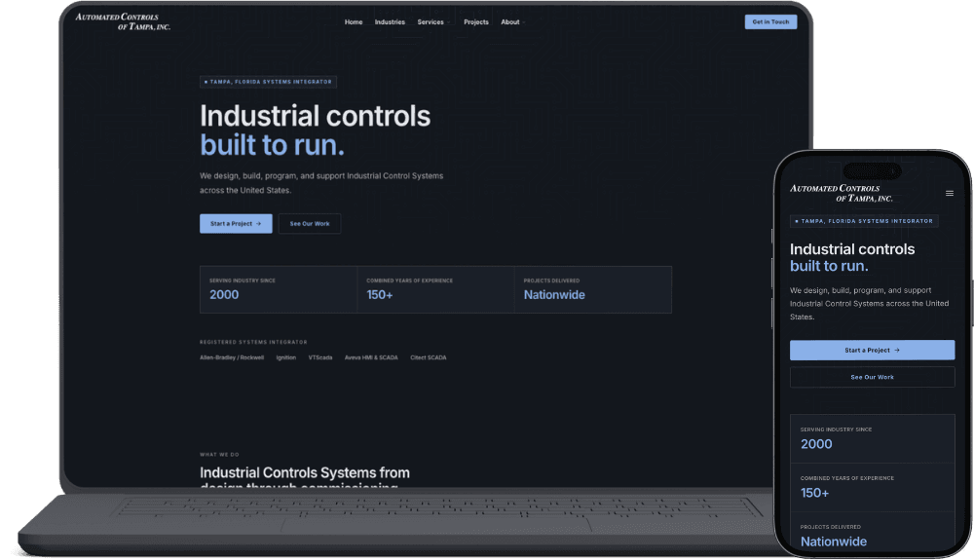Click the Industrial Controls Systems from heading
This screenshot has width=974, height=560.
tap(304, 473)
